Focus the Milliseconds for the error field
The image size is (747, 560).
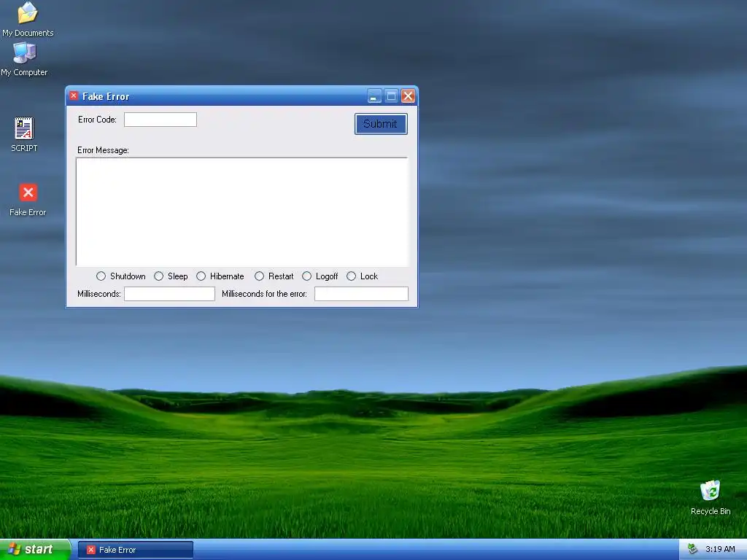pyautogui.click(x=361, y=294)
